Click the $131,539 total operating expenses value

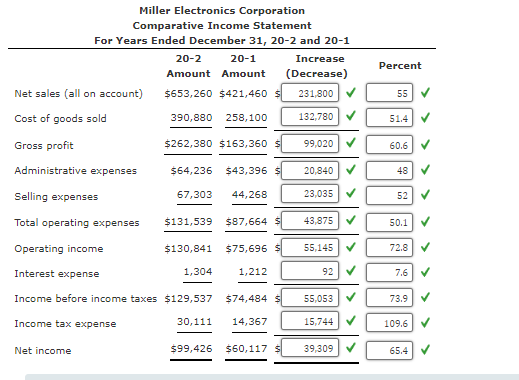pos(188,222)
